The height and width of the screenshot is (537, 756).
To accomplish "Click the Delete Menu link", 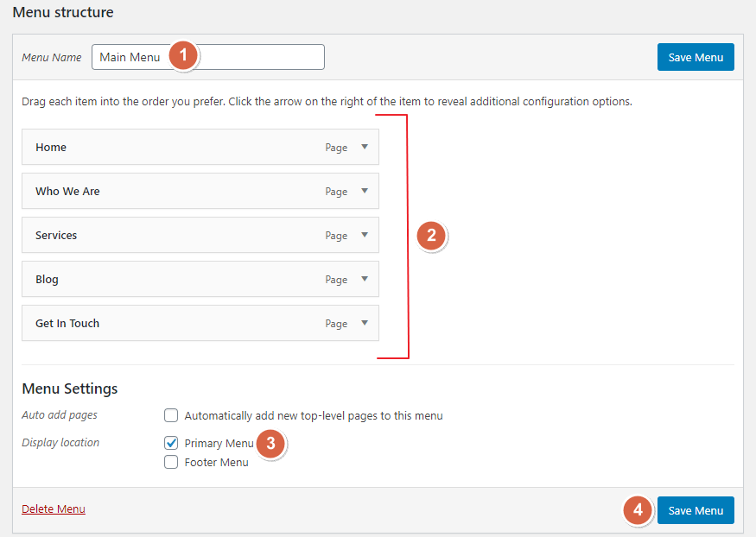I will [53, 509].
